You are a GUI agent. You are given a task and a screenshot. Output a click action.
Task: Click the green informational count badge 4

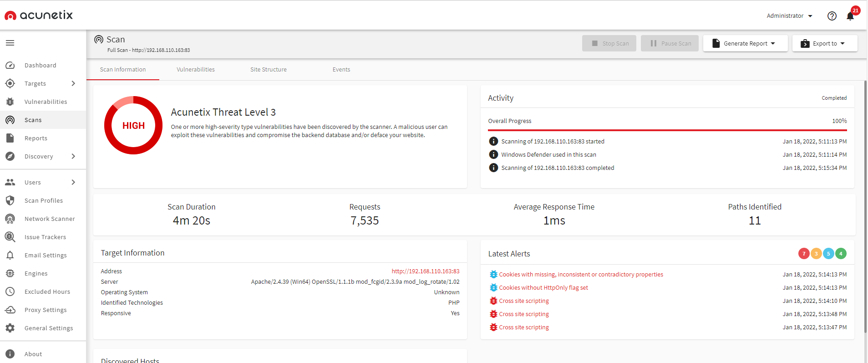pyautogui.click(x=841, y=254)
